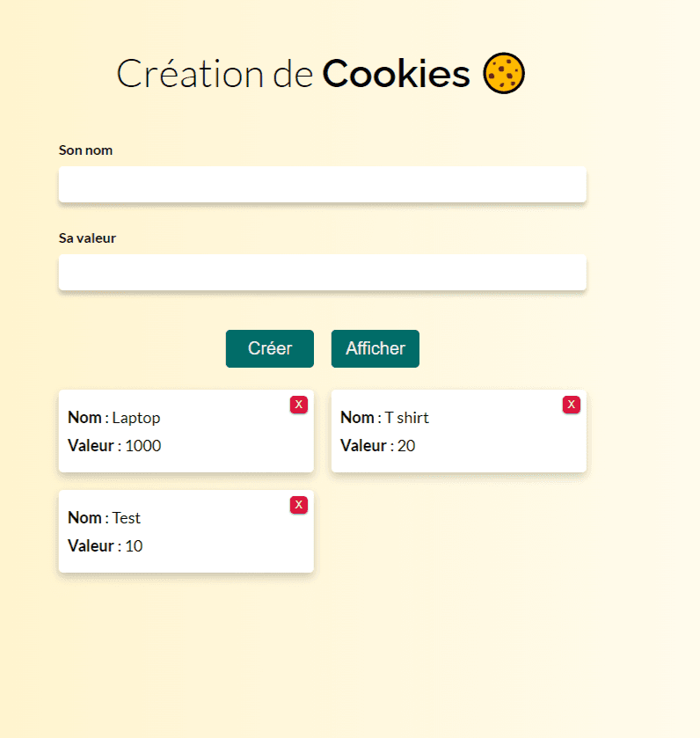Screen dimensions: 700x738
Task: Click the cookie emoji in the title
Action: [505, 73]
